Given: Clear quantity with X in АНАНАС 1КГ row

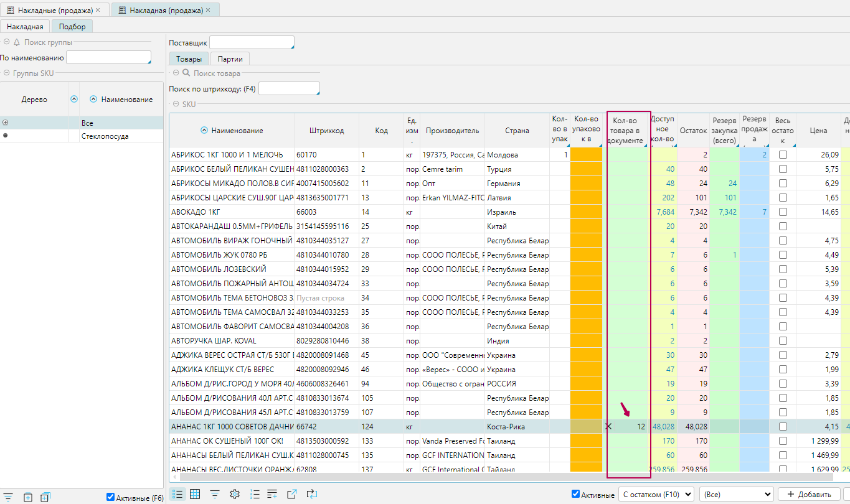Looking at the screenshot, I should point(608,426).
